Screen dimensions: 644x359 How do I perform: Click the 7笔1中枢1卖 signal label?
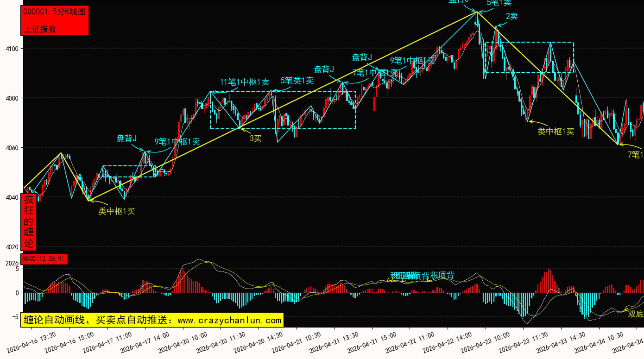tap(374, 73)
